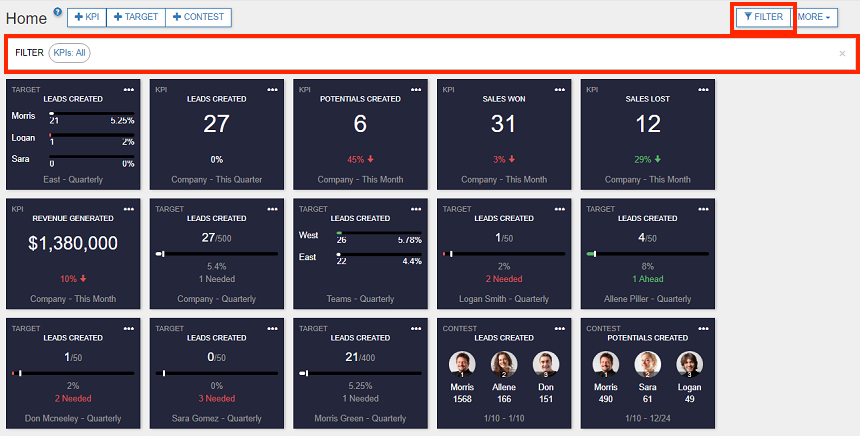Click the '3 Needed' status text

(x=217, y=399)
